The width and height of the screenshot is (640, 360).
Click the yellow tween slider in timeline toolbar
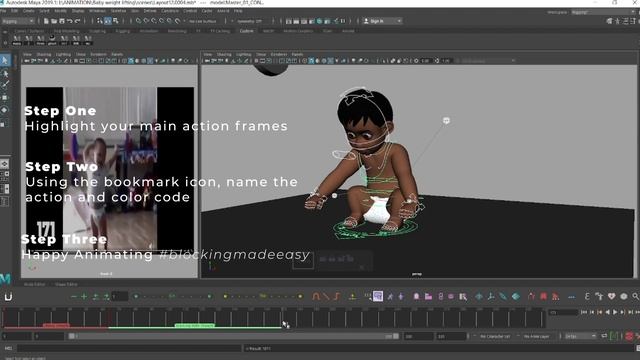(263, 296)
